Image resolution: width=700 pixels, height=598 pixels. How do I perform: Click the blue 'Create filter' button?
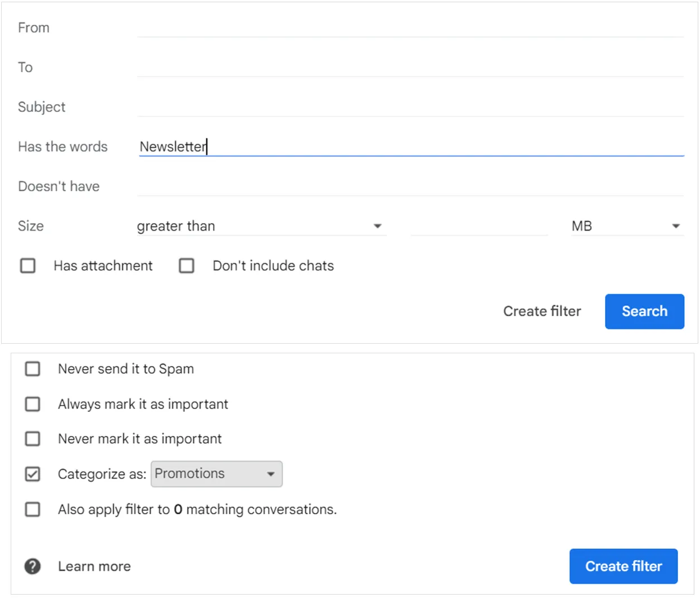click(x=624, y=566)
